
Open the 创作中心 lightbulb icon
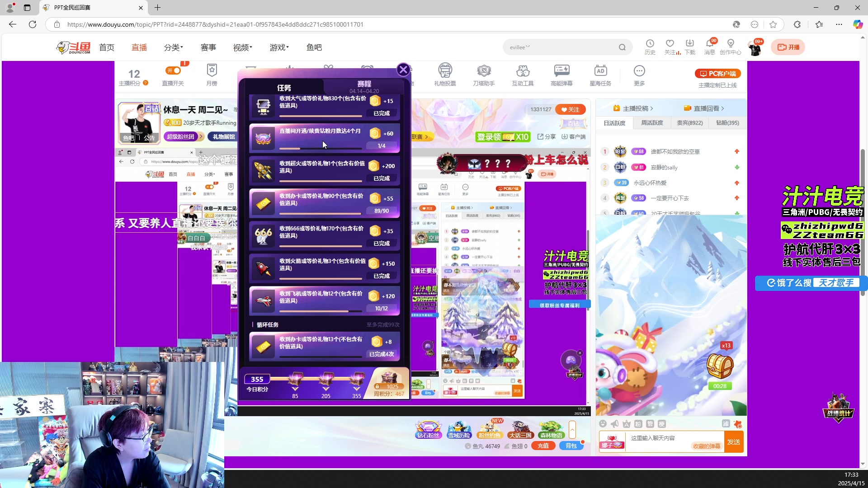[x=731, y=47]
